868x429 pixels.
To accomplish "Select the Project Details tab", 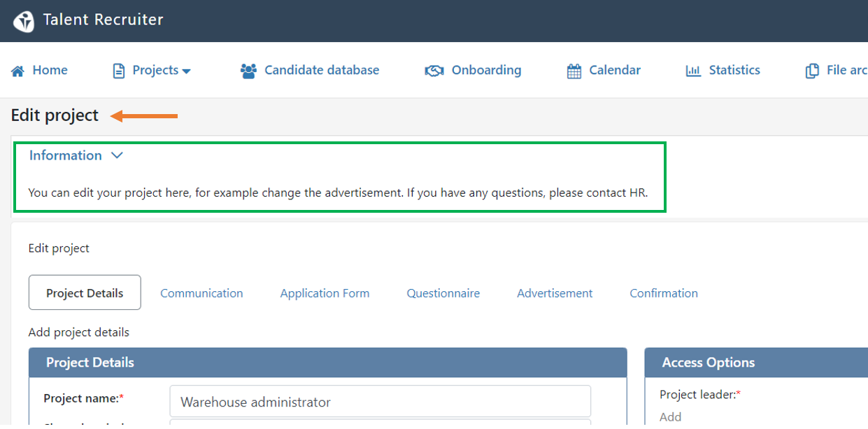I will [85, 293].
